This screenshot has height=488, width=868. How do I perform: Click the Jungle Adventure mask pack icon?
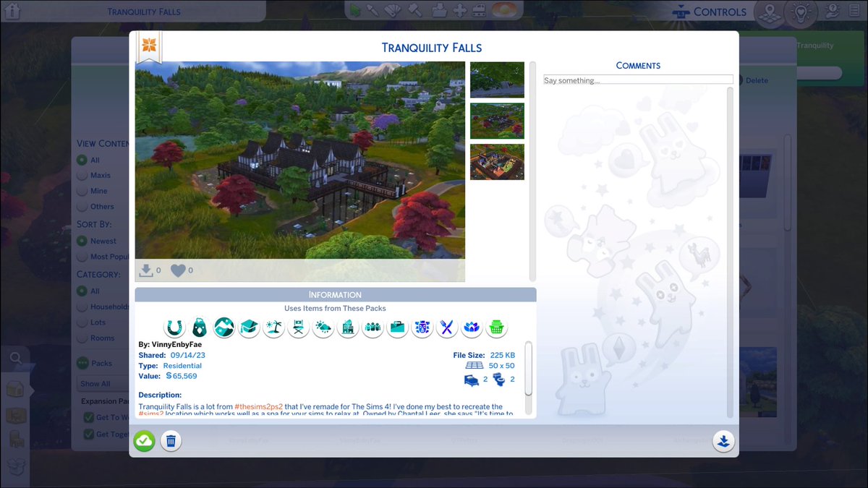click(x=422, y=328)
